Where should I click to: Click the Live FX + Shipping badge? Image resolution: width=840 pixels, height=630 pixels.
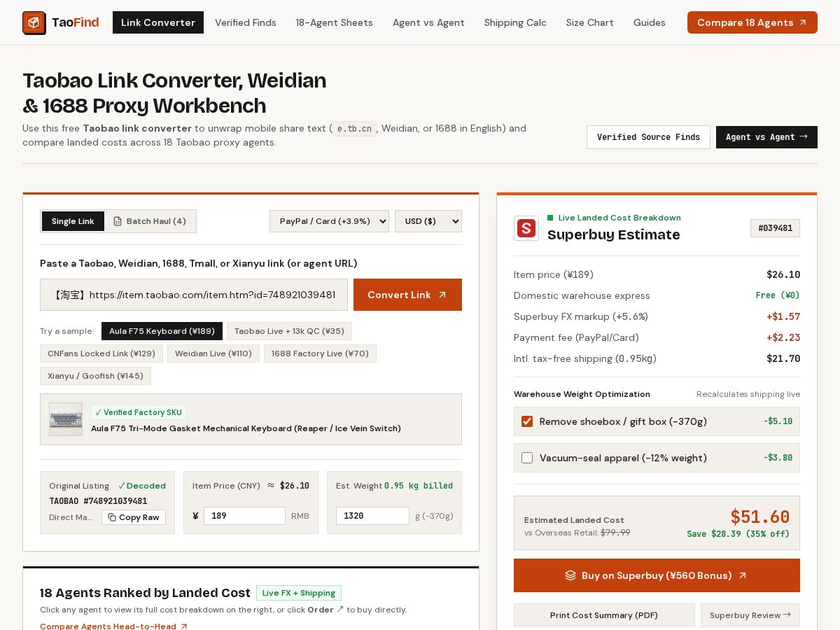click(299, 593)
